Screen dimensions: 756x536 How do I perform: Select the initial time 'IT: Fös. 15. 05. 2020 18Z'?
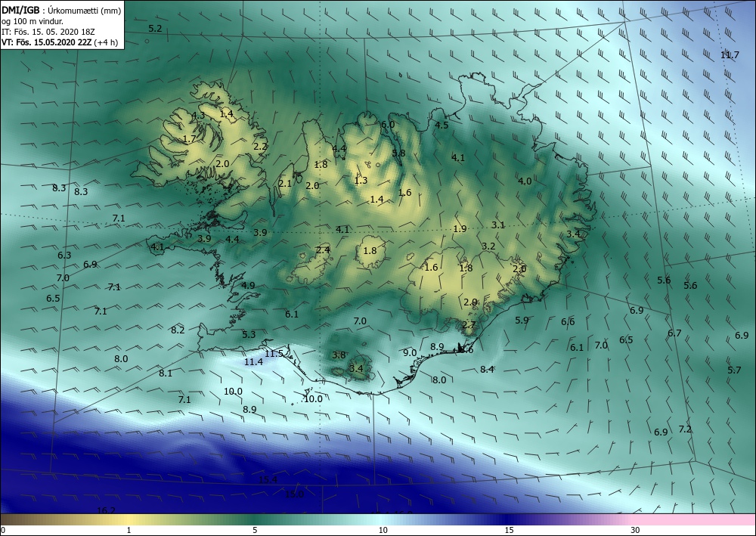tap(48, 32)
